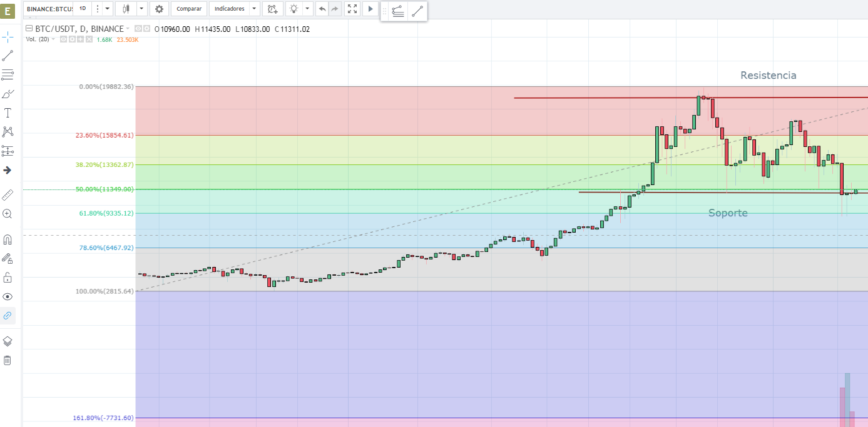
Task: Click the Indicadores button
Action: [228, 9]
